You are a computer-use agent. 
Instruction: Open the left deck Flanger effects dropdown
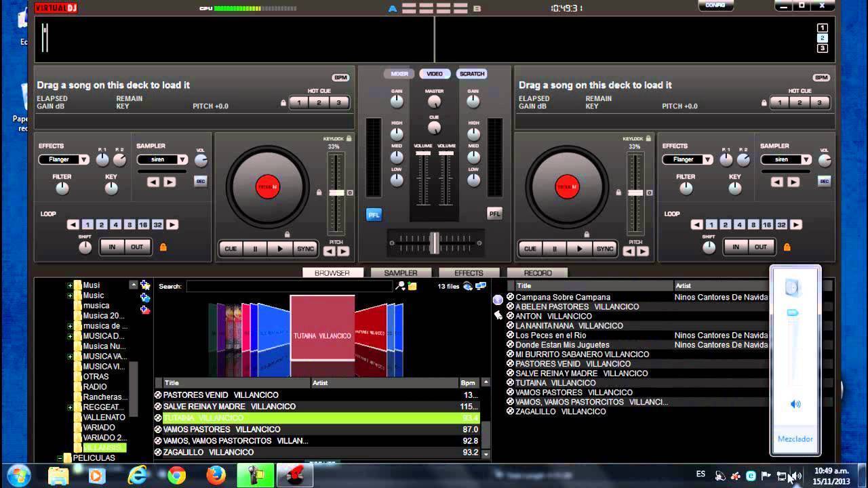[64, 160]
